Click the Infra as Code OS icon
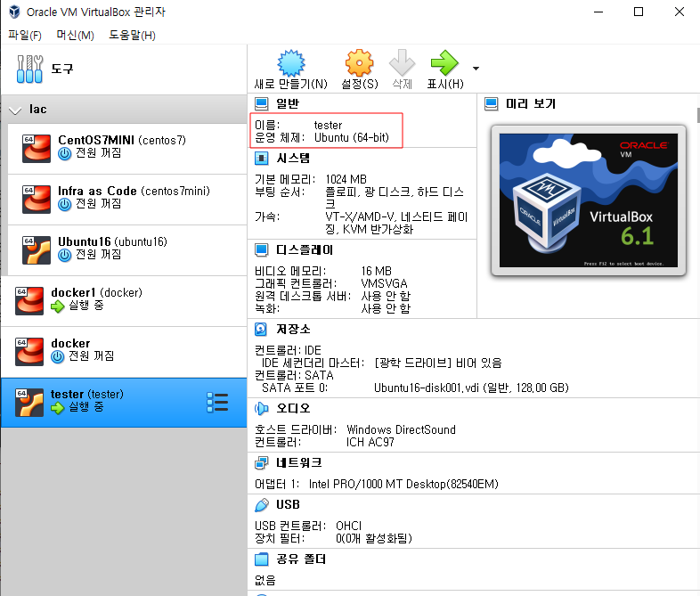This screenshot has width=700, height=596. coord(37,200)
